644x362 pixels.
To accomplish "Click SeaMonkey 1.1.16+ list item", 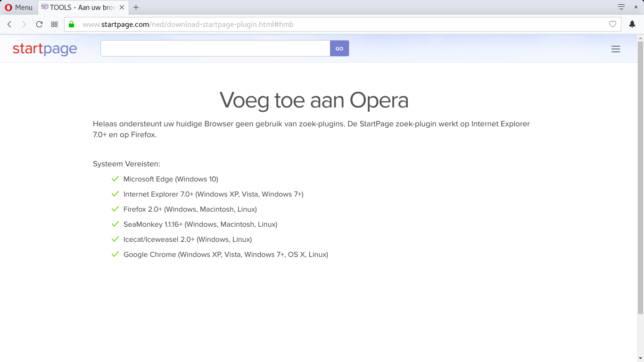I will 200,224.
